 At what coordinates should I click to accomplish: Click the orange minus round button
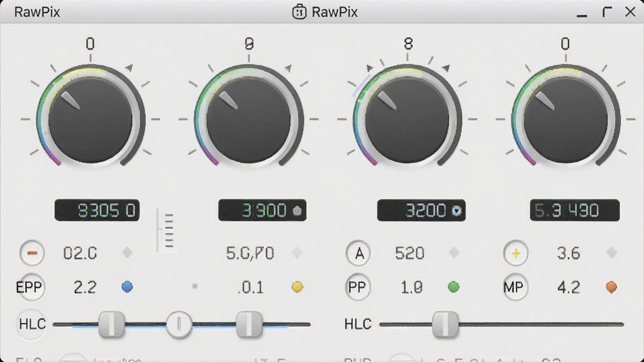(x=32, y=253)
